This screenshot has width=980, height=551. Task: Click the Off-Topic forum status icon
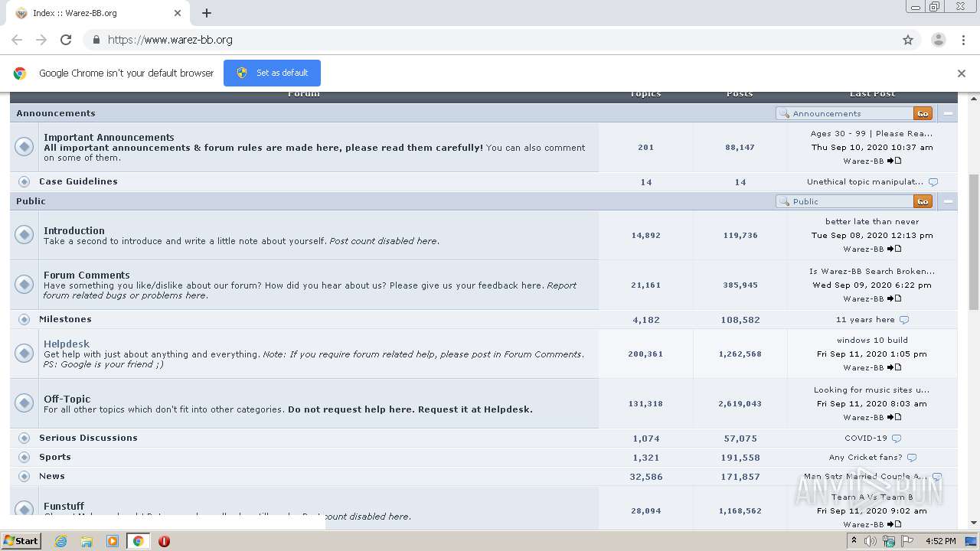[24, 403]
